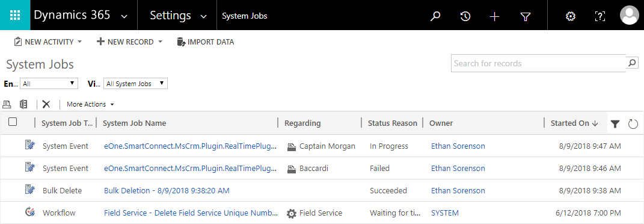The height and width of the screenshot is (224, 644).
Task: Open the More Actions dropdown
Action: pyautogui.click(x=90, y=104)
